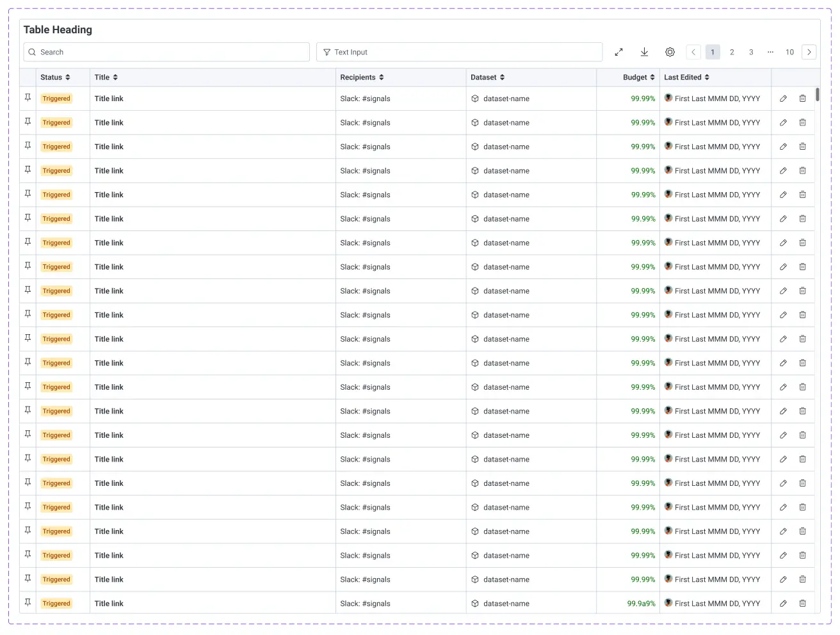This screenshot has height=635, width=840.
Task: Click the avatar icon in the first Last Edited cell
Action: (668, 98)
